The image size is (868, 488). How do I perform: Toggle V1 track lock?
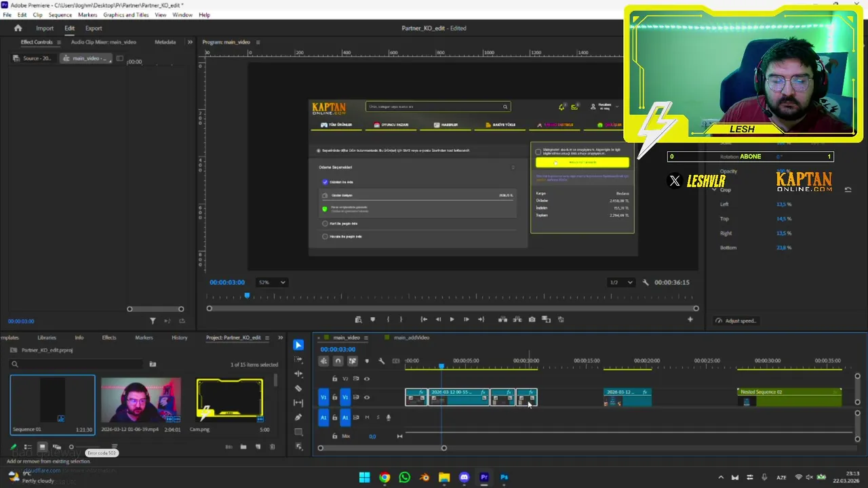click(x=334, y=398)
